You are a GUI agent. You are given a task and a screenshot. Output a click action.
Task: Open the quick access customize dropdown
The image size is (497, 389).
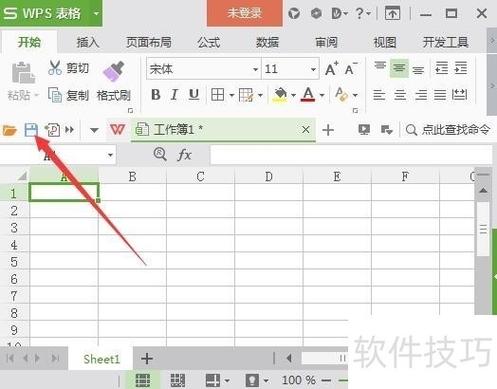94,130
